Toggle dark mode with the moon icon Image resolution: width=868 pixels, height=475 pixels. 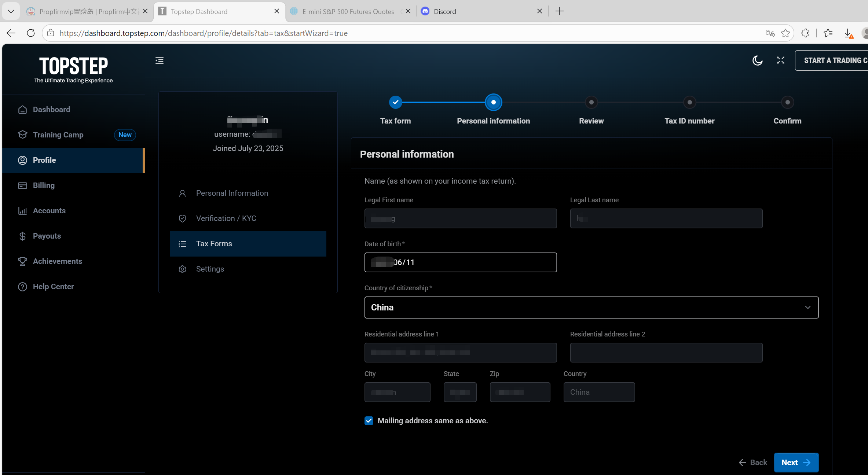pos(758,60)
